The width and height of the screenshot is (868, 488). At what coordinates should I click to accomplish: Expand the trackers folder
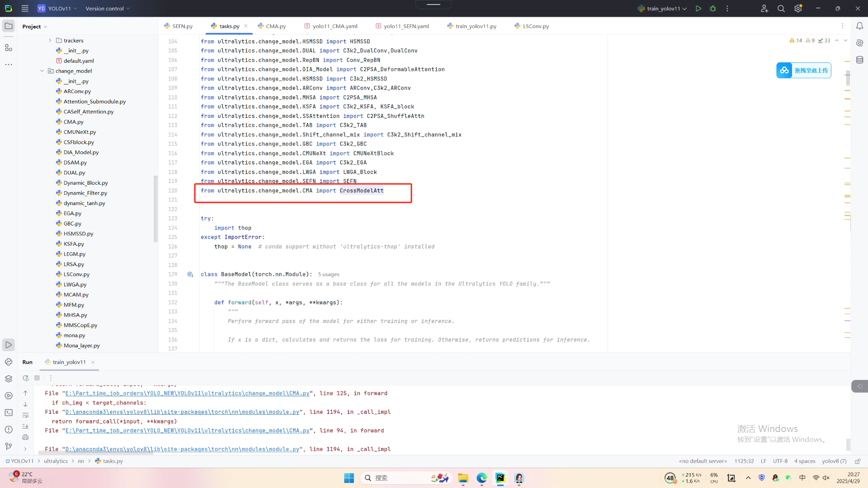tap(50, 40)
